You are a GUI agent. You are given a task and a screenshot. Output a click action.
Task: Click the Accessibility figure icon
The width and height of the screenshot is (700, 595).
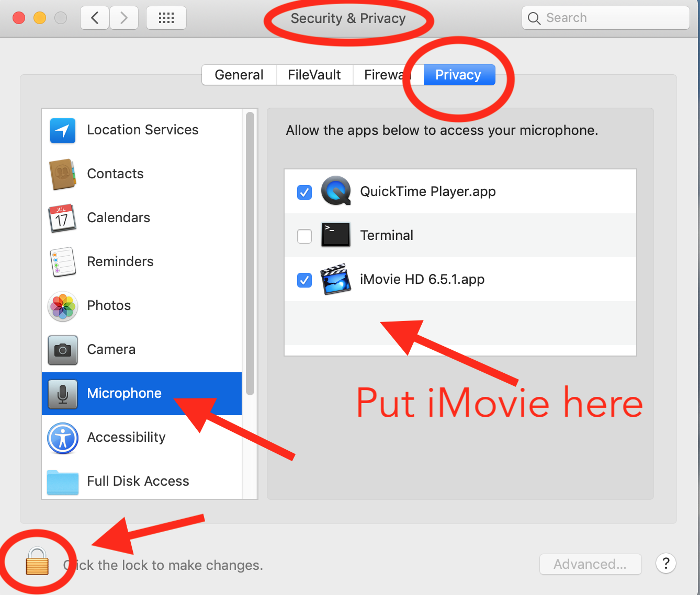point(63,438)
